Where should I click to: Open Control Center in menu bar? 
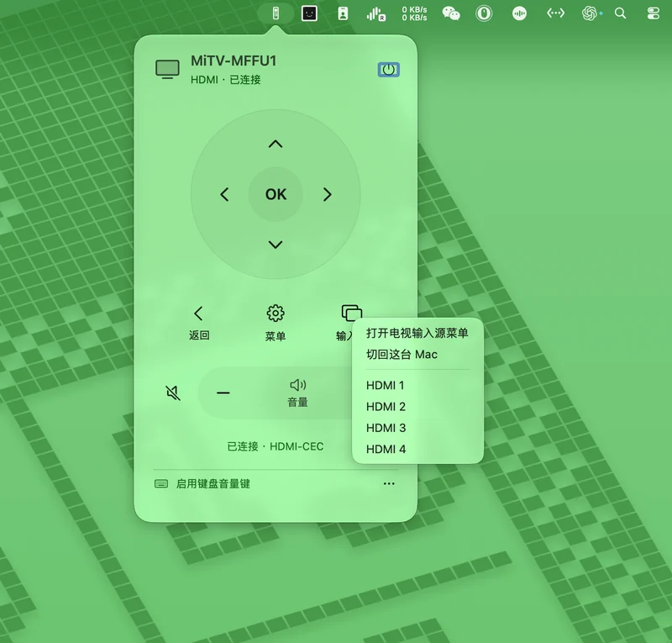click(x=654, y=13)
